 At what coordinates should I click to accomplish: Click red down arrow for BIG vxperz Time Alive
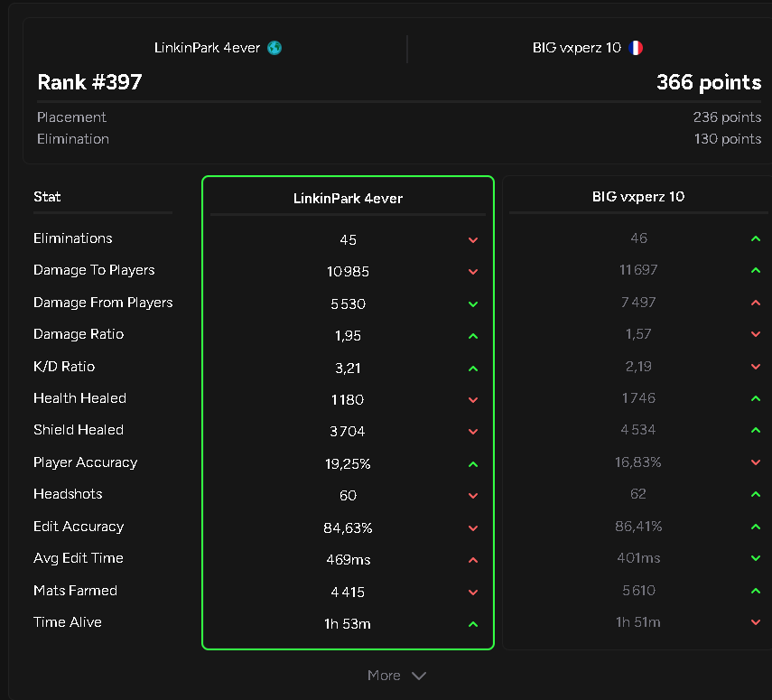pos(756,622)
